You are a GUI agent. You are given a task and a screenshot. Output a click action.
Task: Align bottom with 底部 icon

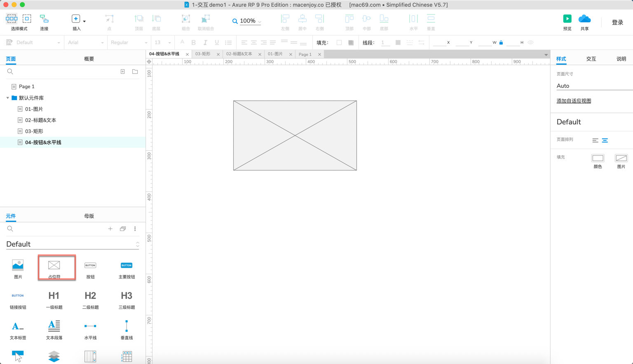point(384,19)
